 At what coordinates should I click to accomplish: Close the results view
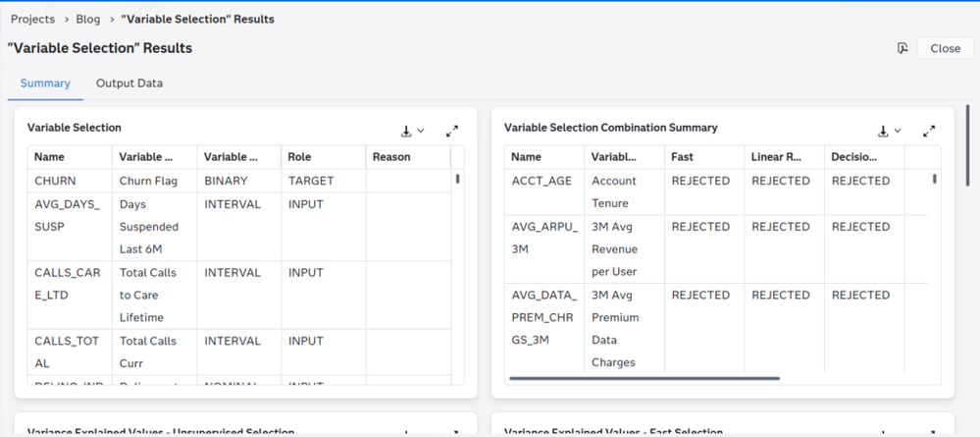pos(945,48)
